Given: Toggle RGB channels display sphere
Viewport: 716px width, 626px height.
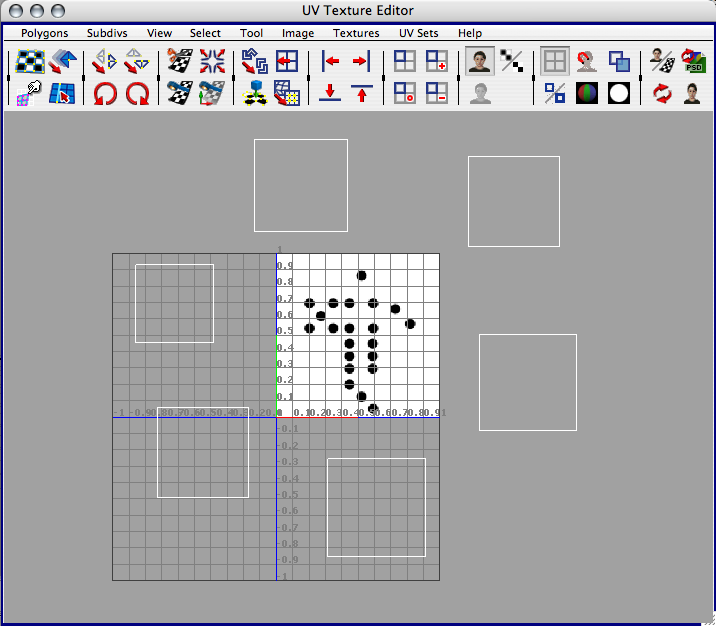Looking at the screenshot, I should 587,94.
